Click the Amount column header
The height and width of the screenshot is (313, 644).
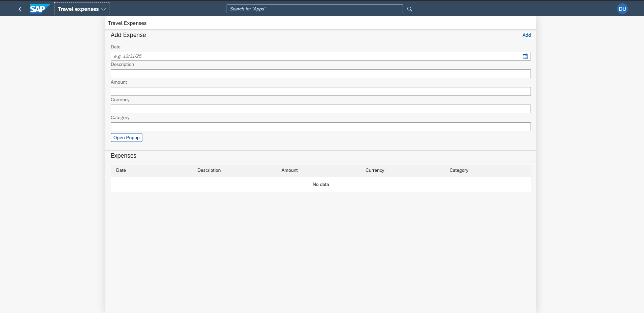(290, 170)
